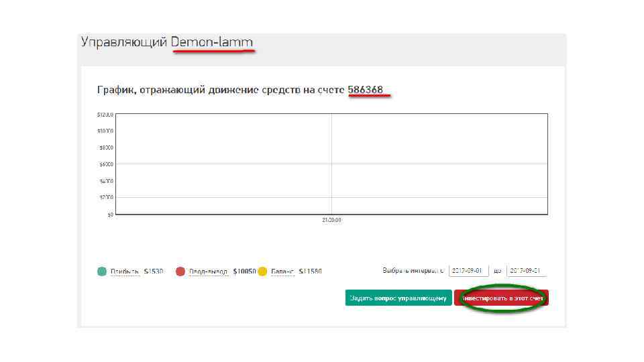This screenshot has height=362, width=644.
Task: Click the $8000 axis label
Action: click(x=107, y=147)
